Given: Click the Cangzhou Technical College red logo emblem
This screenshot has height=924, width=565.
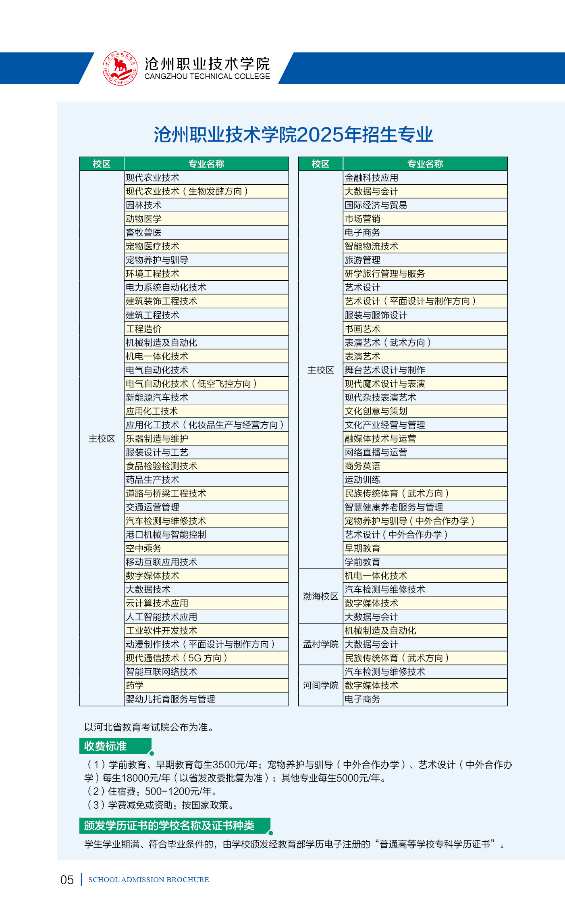Looking at the screenshot, I should (x=120, y=68).
